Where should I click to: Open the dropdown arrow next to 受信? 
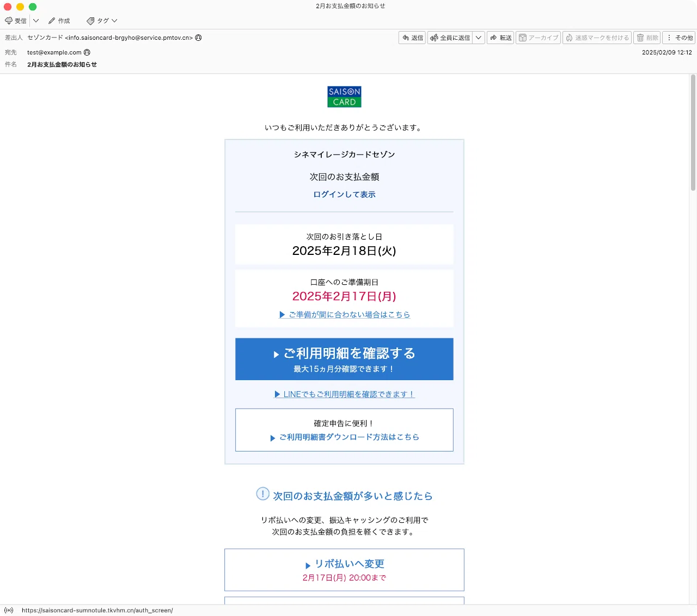coord(36,21)
